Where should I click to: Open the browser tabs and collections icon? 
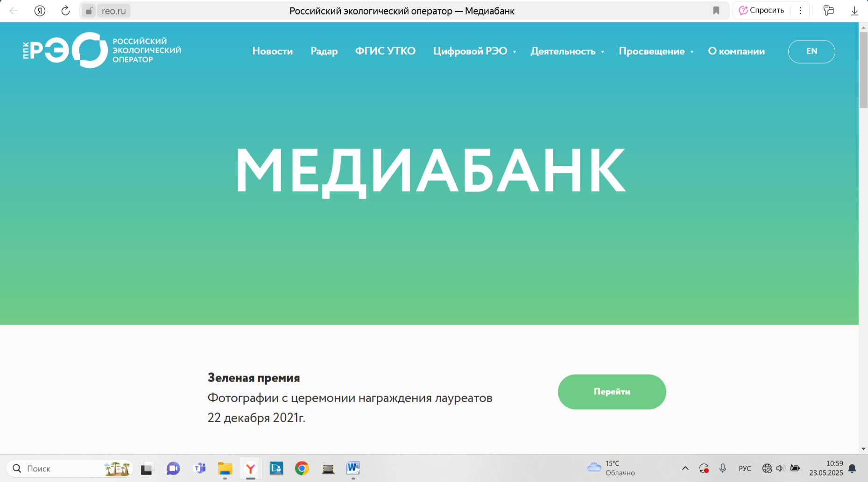pyautogui.click(x=829, y=10)
